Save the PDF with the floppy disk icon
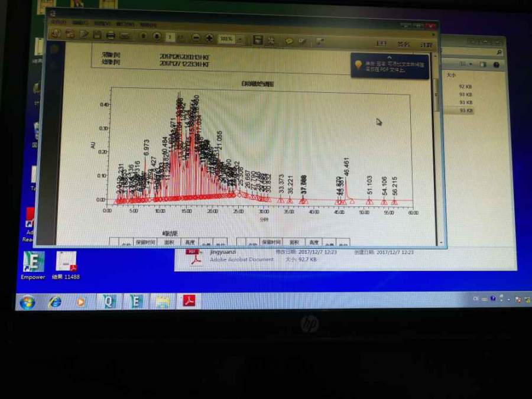 pos(97,35)
